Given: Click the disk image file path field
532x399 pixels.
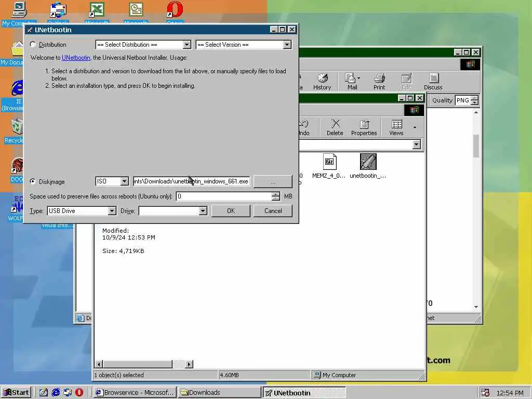Looking at the screenshot, I should [191, 181].
